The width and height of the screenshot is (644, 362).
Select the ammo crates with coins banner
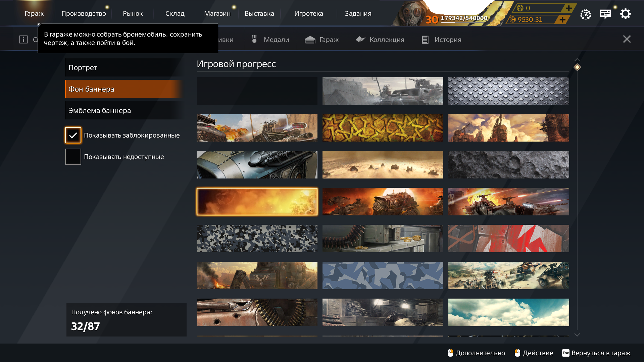383,239
